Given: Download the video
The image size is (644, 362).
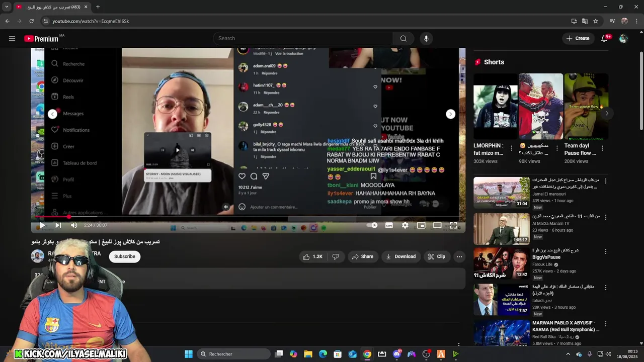Looking at the screenshot, I should (x=400, y=256).
